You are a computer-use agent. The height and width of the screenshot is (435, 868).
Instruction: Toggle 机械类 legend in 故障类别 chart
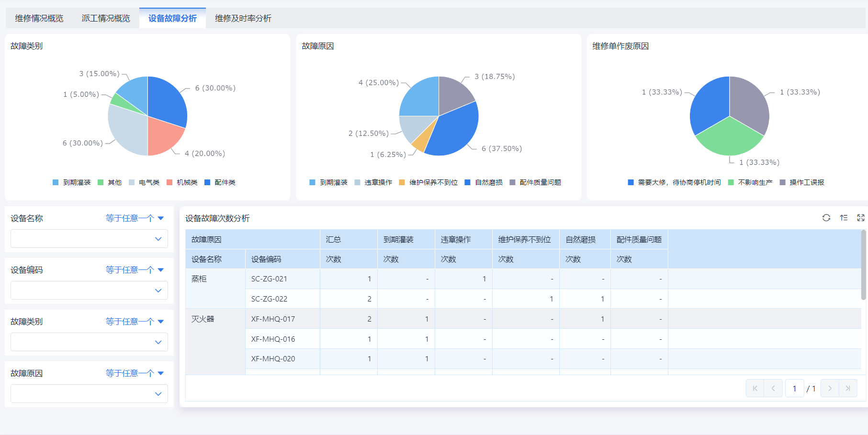182,182
